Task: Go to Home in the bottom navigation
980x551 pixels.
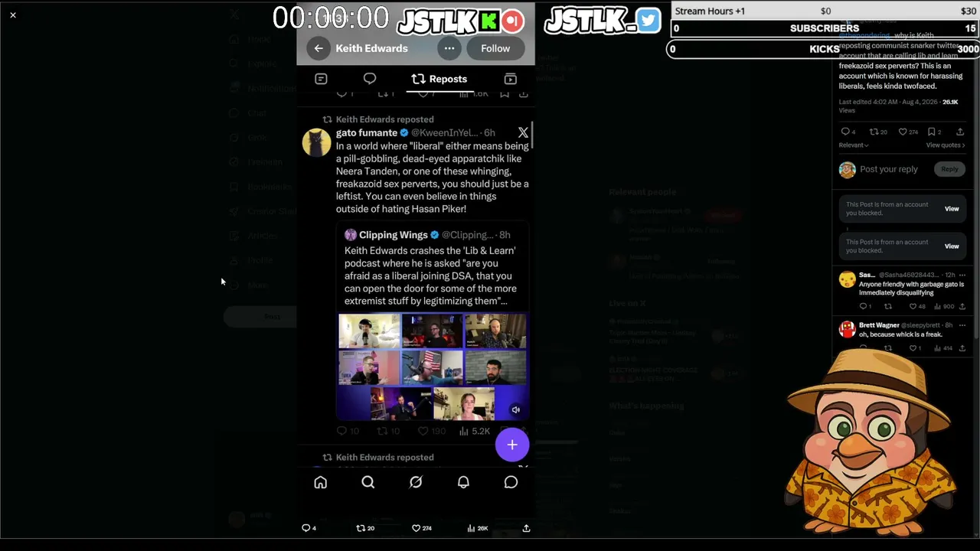Action: (321, 482)
